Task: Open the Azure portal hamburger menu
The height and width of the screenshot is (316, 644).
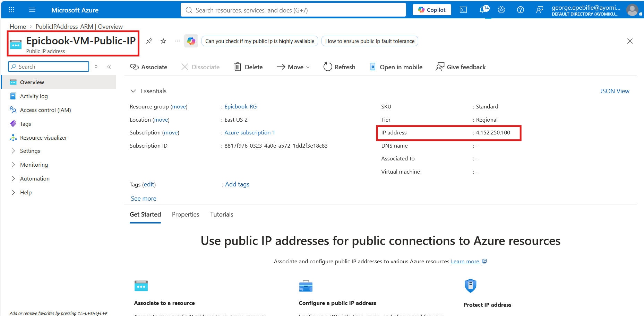Action: (x=32, y=10)
